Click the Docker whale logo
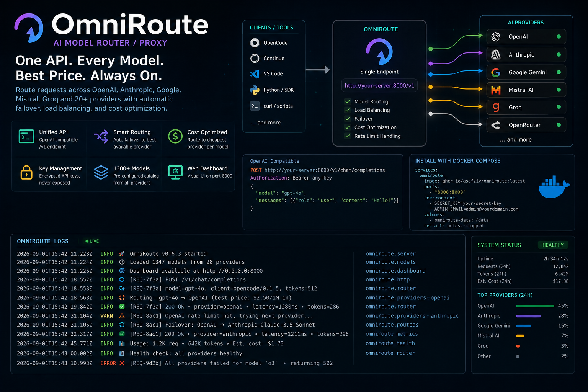The width and height of the screenshot is (588, 392). [554, 187]
